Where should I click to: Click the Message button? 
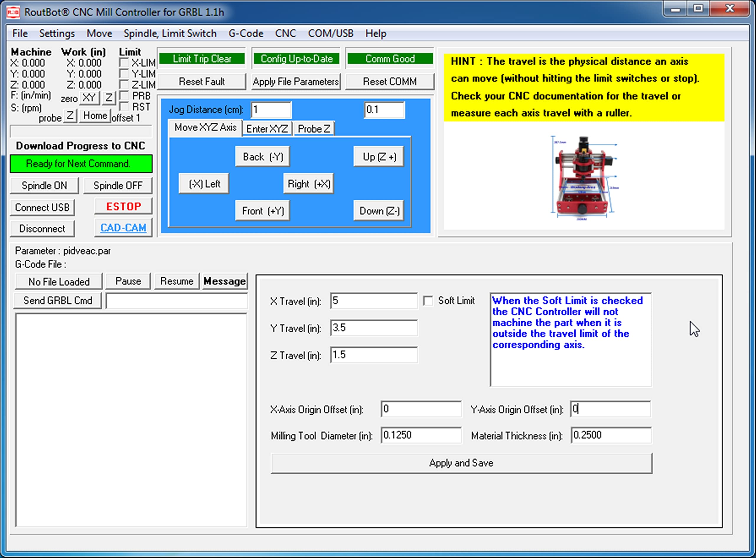click(225, 281)
